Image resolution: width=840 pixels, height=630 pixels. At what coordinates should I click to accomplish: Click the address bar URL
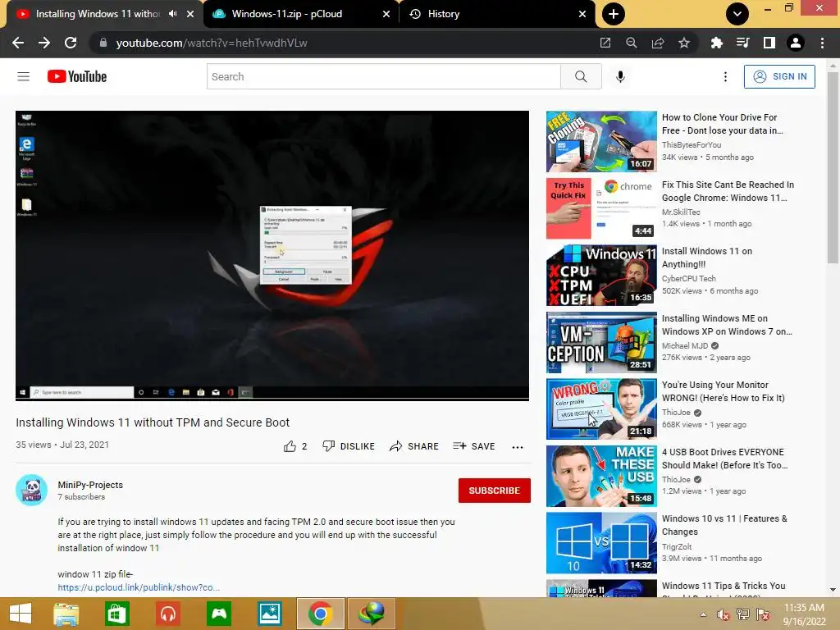tap(212, 43)
